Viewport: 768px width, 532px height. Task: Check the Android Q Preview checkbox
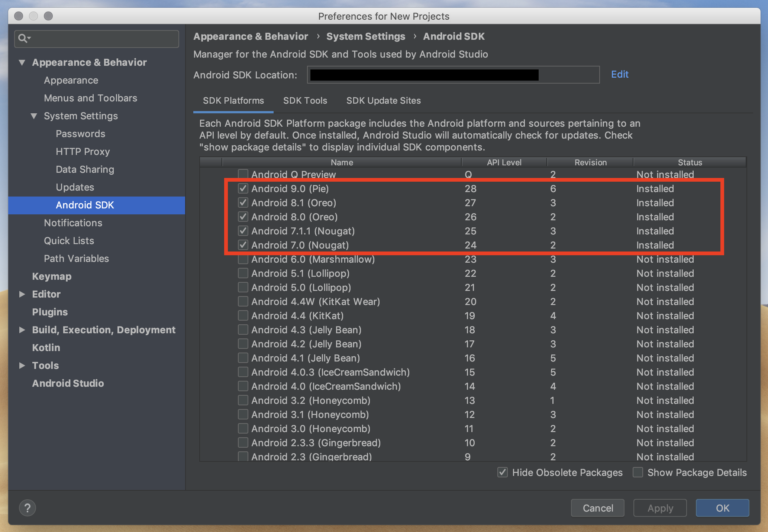click(x=243, y=174)
